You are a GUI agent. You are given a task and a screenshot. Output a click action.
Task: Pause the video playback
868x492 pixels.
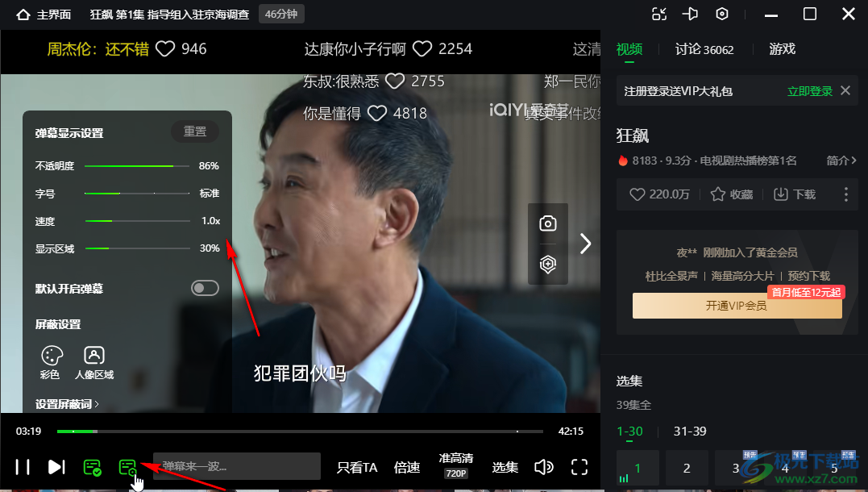(23, 467)
